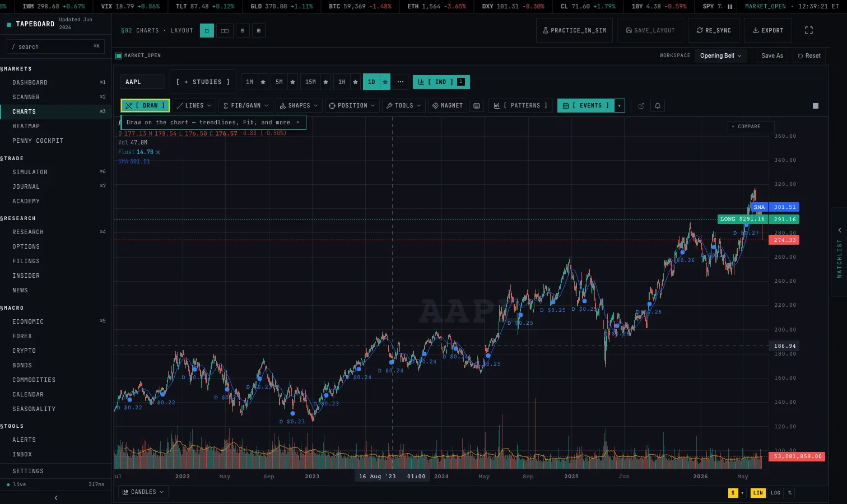Viewport: 847px width, 504px height.
Task: Open more timeframes ellipsis menu
Action: (x=400, y=82)
